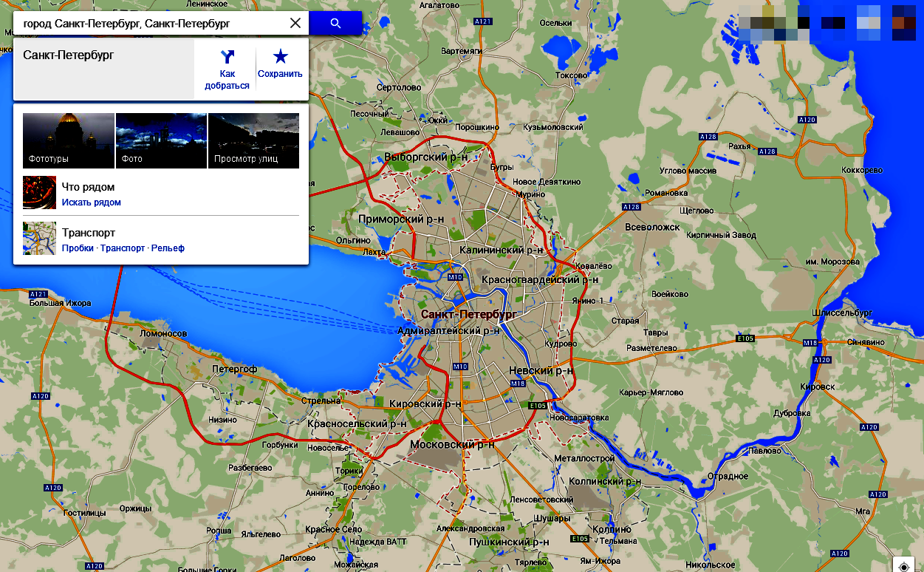This screenshot has height=572, width=924.
Task: Click the Лахта label on the map
Action: [x=374, y=252]
